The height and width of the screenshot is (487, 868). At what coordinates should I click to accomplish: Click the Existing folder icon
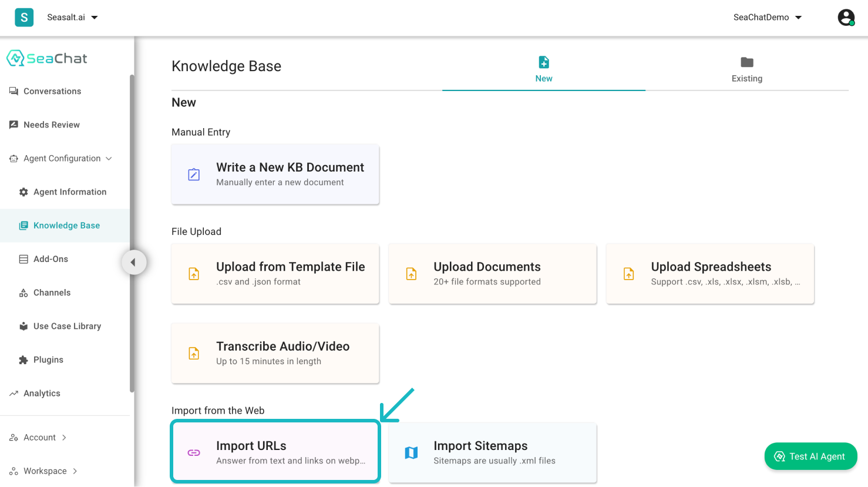pos(747,62)
